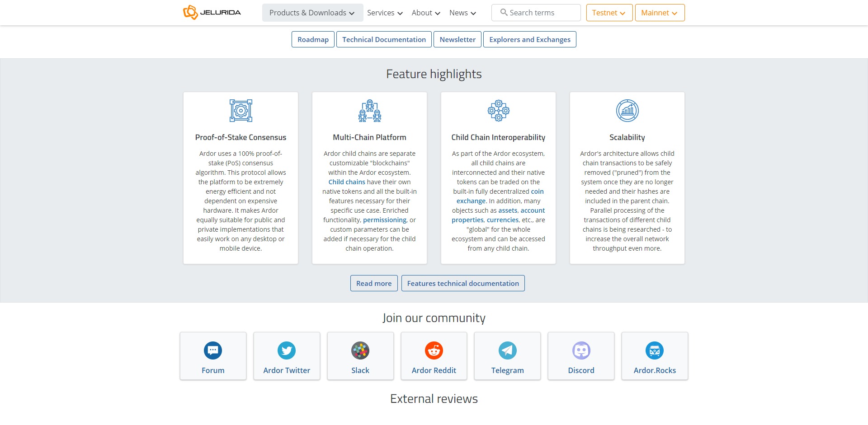Follow the Child chains link
This screenshot has height=425, width=868.
(347, 182)
